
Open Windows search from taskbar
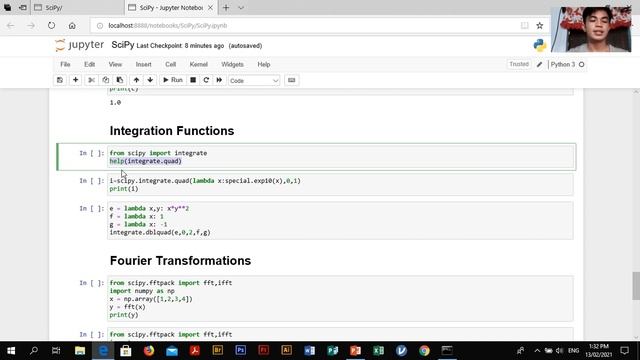click(x=34, y=351)
